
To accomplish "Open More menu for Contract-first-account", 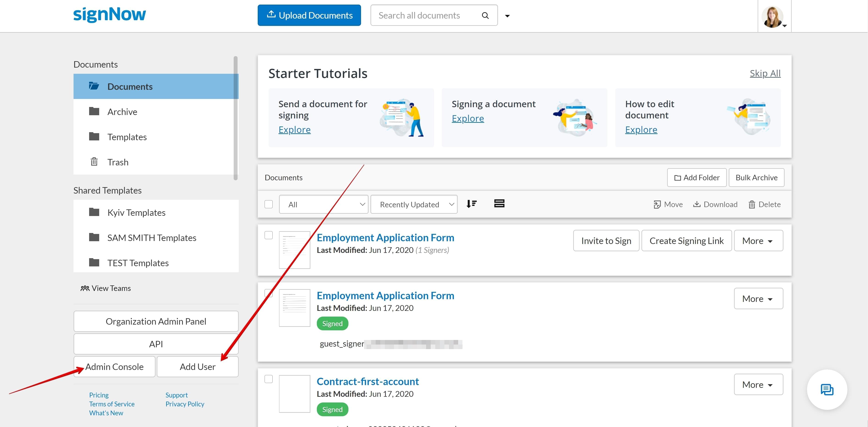I will (758, 385).
